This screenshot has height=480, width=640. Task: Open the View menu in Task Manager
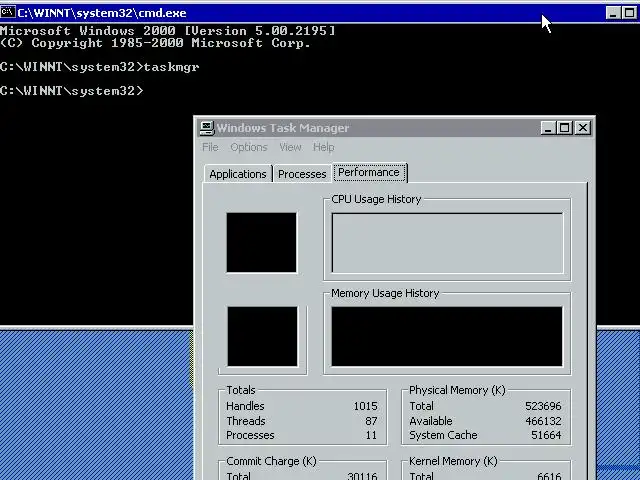click(290, 147)
